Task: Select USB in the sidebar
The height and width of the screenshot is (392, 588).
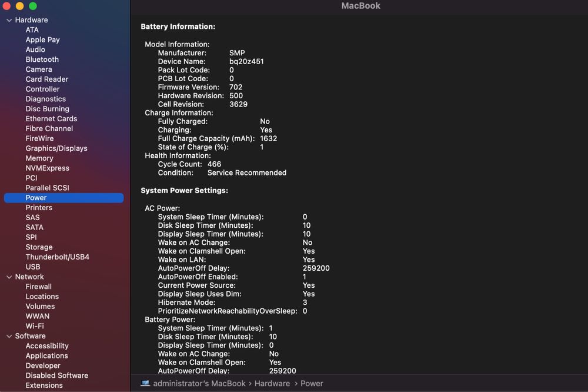Action: pos(32,267)
